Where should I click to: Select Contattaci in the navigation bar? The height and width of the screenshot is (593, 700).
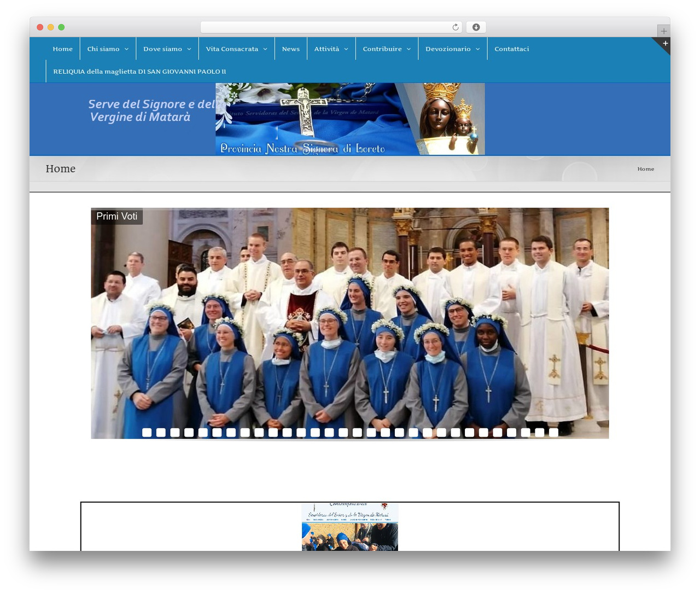[512, 49]
